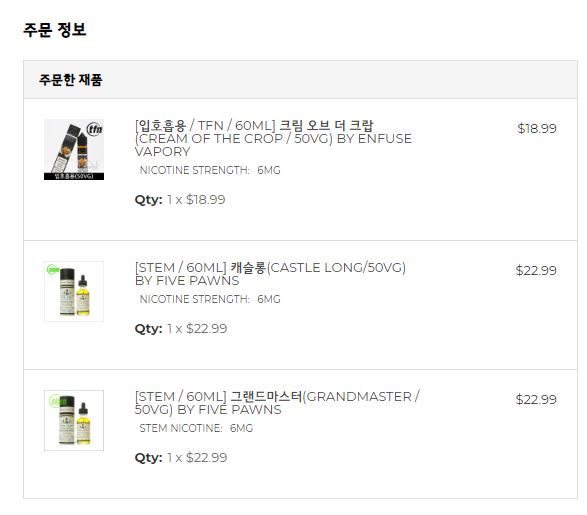Click the green stem badge on Castle Long image
The height and width of the screenshot is (515, 587).
[x=53, y=269]
